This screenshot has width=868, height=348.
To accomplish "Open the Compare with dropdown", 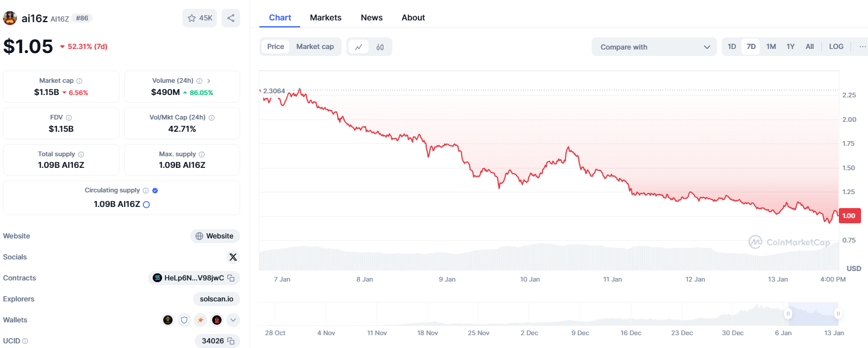I will point(654,47).
